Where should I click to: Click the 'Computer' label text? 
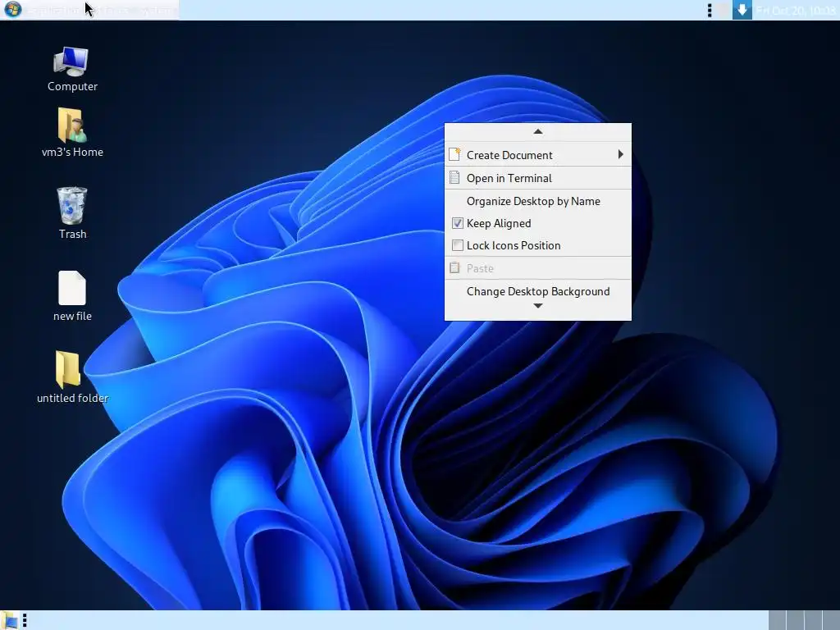tap(72, 86)
